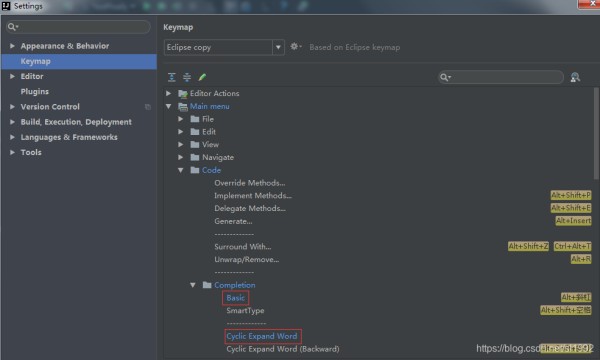Screen dimensions: 600x360
Task: Click the Version Control copy icon
Action: tap(148, 107)
